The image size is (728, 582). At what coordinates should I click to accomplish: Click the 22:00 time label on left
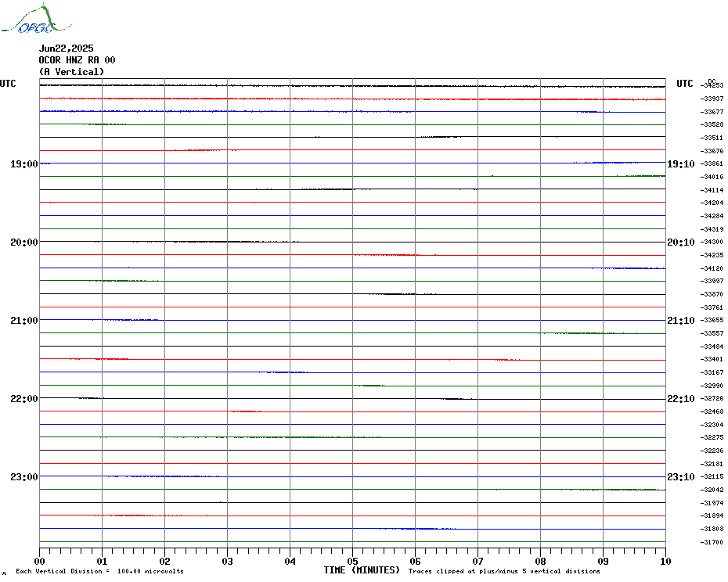24,399
